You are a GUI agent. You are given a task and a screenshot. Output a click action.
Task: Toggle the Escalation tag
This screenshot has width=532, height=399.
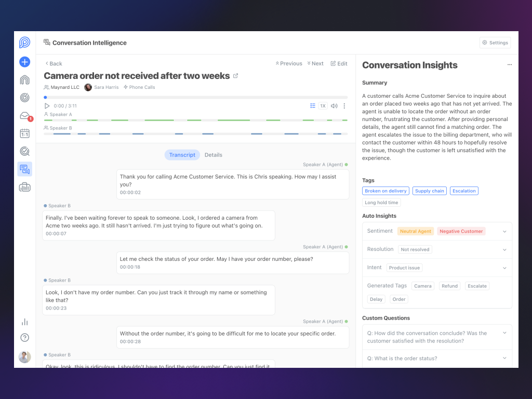coord(464,191)
